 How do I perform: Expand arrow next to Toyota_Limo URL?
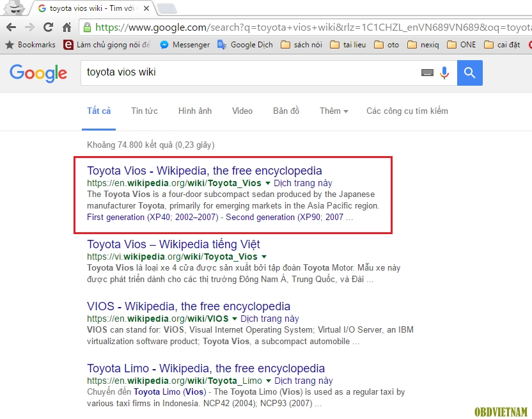pos(268,381)
